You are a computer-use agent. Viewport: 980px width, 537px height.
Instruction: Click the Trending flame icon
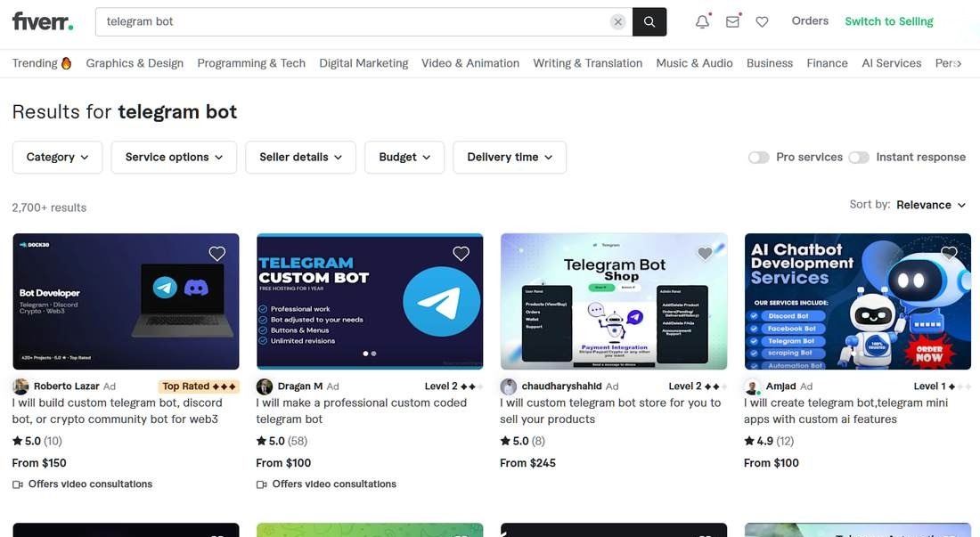tap(66, 63)
